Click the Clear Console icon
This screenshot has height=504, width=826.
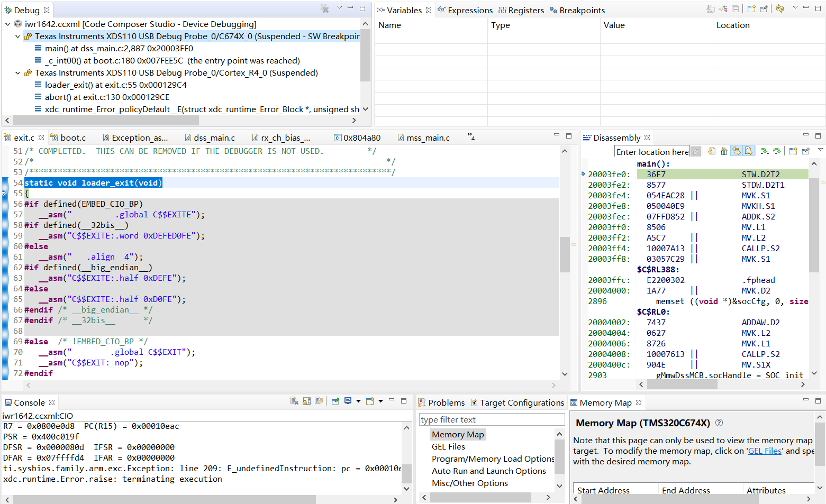tap(294, 401)
